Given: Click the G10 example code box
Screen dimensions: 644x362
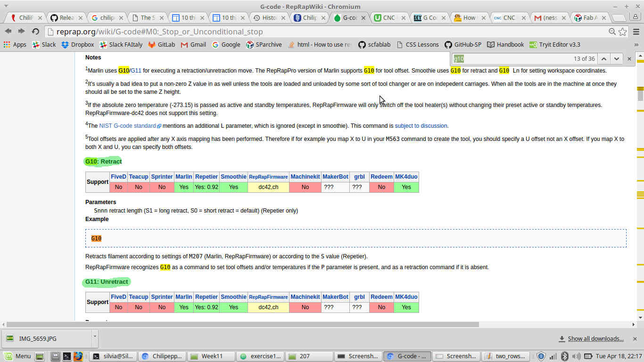Looking at the screenshot, I should [355, 238].
